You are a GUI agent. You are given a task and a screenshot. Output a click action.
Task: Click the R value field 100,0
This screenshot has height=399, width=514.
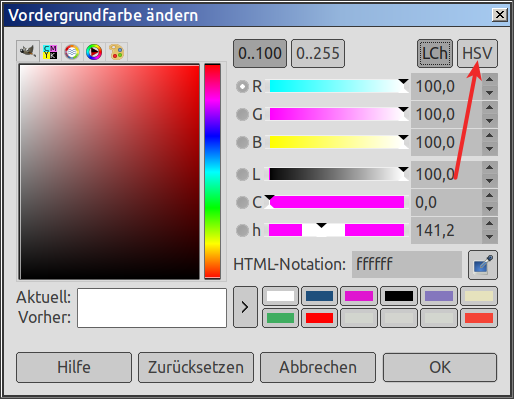446,86
